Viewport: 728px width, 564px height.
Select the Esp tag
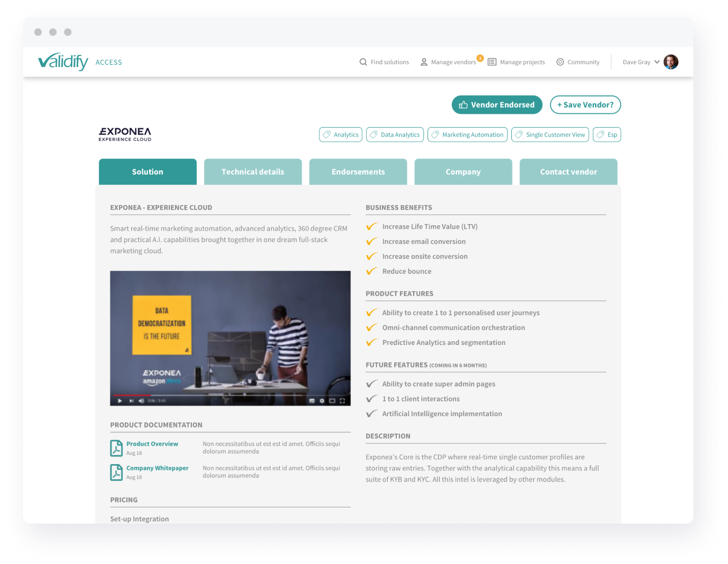click(x=607, y=135)
